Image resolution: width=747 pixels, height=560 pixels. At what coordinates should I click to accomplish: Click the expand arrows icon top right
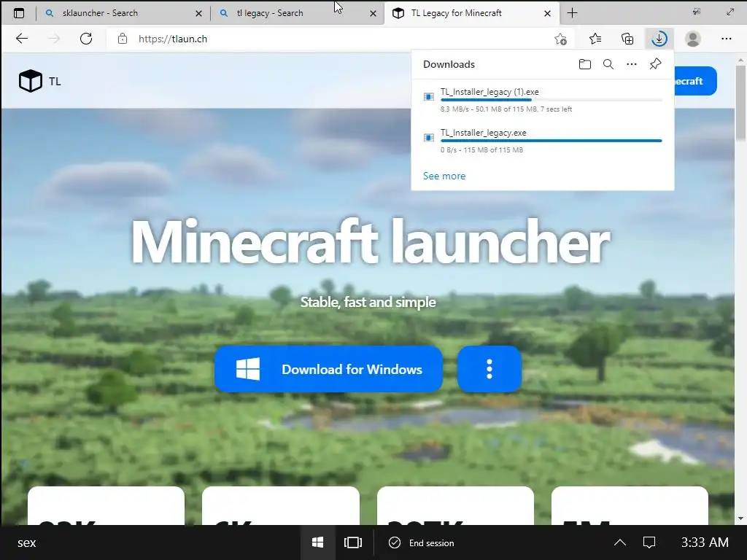click(729, 12)
